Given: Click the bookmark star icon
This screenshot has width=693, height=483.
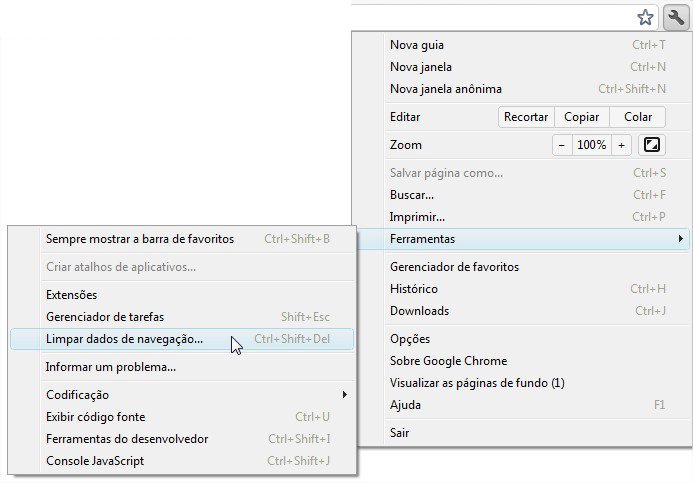Looking at the screenshot, I should tap(645, 17).
